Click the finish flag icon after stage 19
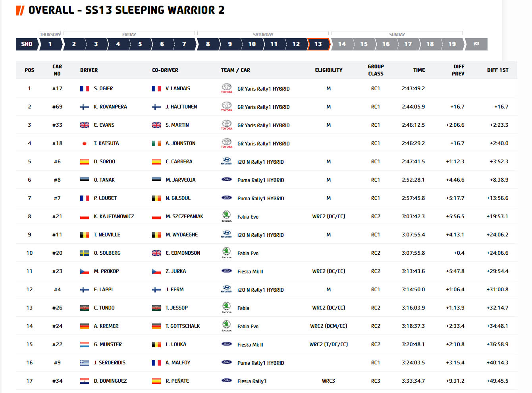This screenshot has width=532, height=393. pyautogui.click(x=476, y=44)
